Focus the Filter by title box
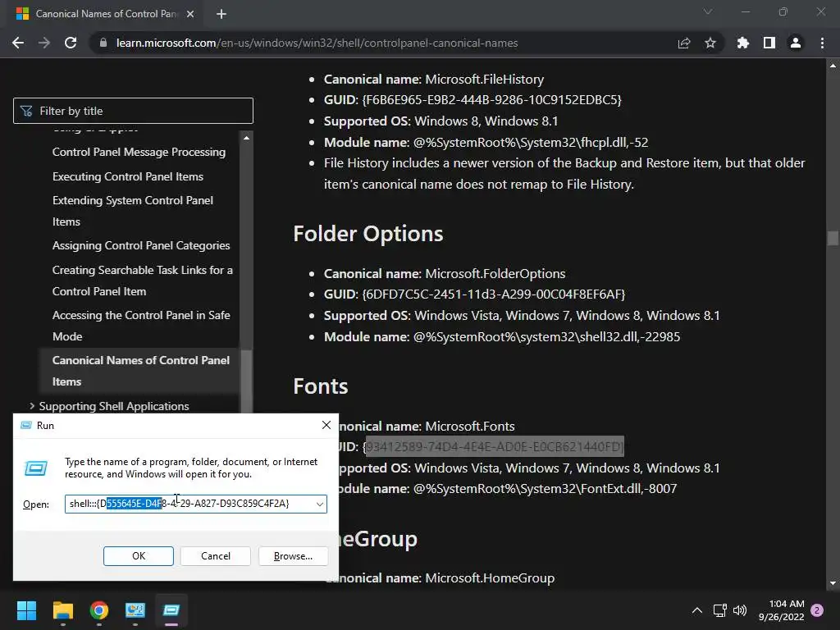The height and width of the screenshot is (630, 840). pyautogui.click(x=133, y=111)
